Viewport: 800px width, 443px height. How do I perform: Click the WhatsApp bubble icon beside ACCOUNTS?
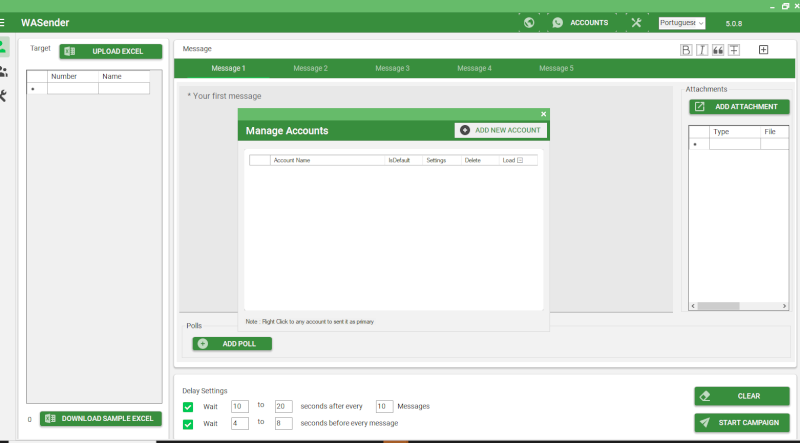pyautogui.click(x=558, y=22)
